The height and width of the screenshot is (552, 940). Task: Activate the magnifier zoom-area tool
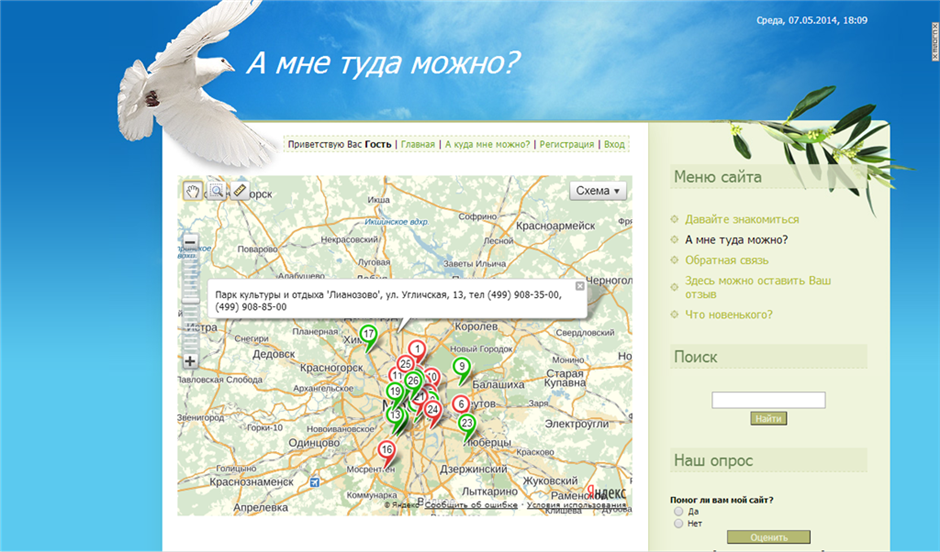(216, 191)
